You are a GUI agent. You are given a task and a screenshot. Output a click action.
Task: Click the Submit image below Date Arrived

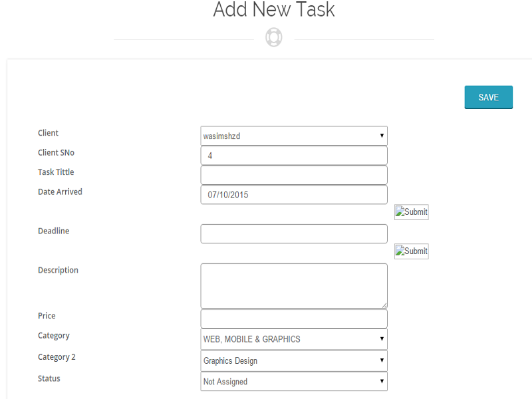pyautogui.click(x=412, y=212)
